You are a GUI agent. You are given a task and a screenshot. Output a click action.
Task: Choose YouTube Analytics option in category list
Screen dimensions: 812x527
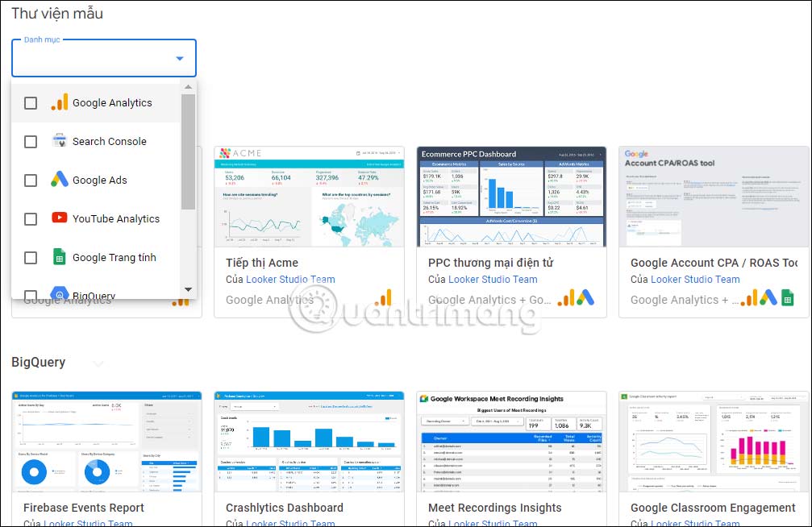[x=96, y=219]
